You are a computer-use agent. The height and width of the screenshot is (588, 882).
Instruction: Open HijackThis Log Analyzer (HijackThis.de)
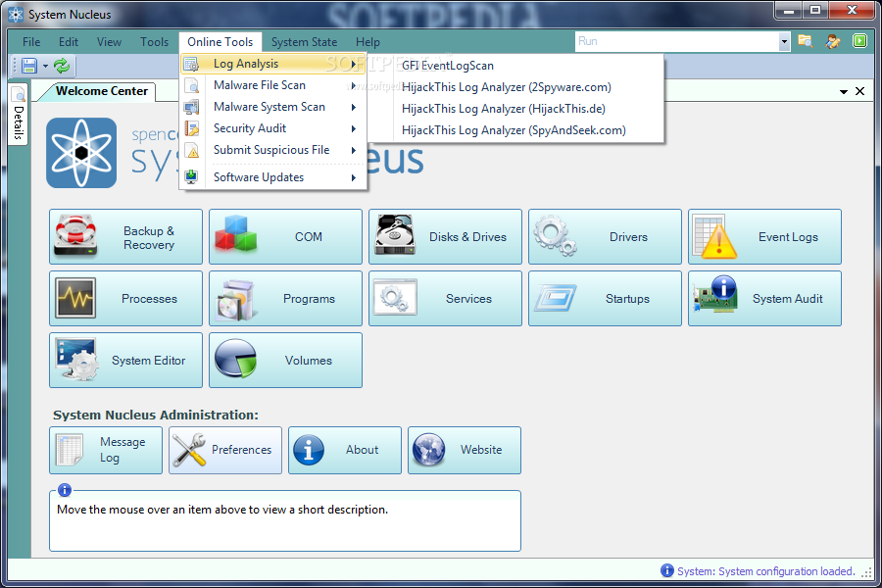(x=504, y=109)
